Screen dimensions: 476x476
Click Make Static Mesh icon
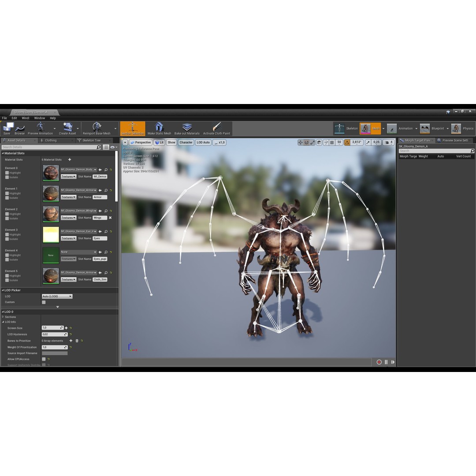click(160, 128)
